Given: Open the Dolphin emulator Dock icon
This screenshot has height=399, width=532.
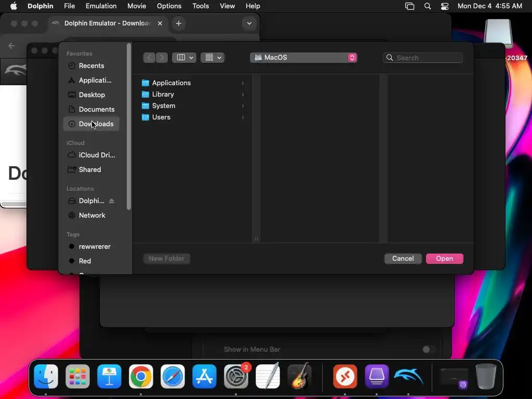Looking at the screenshot, I should 408,377.
